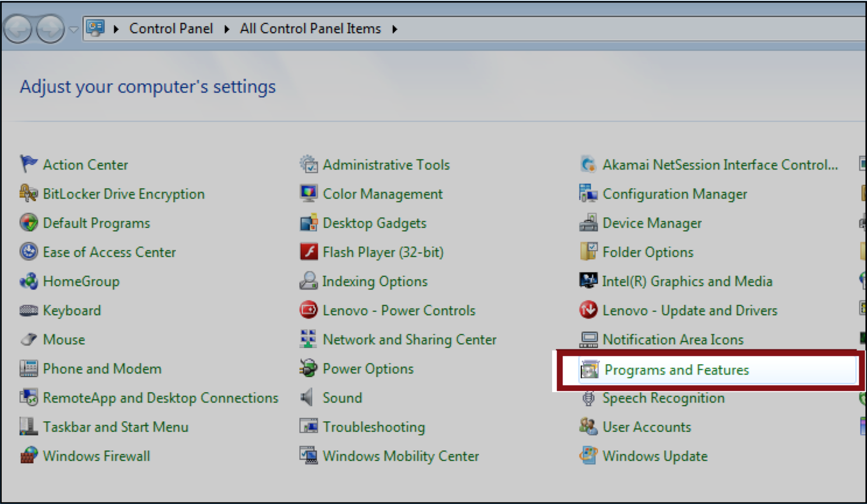Screen dimensions: 867x504
Task: Expand the arrow after All Control Panel Items
Action: coord(395,29)
